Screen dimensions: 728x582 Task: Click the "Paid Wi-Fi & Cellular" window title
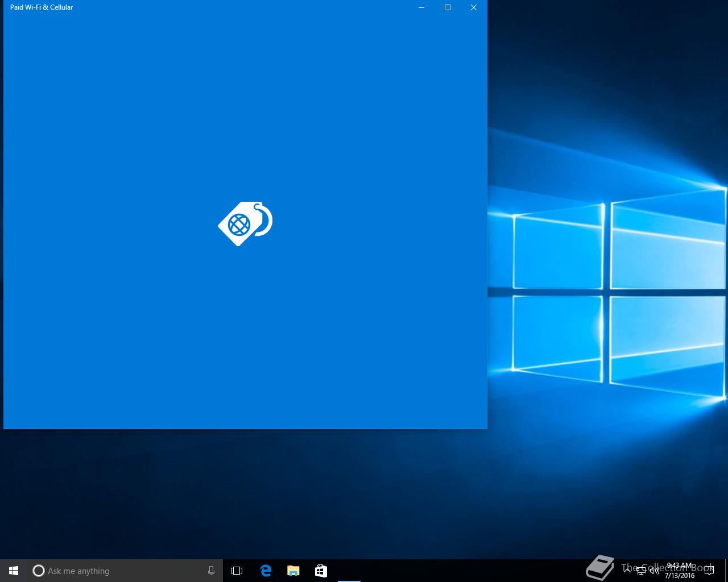(42, 7)
